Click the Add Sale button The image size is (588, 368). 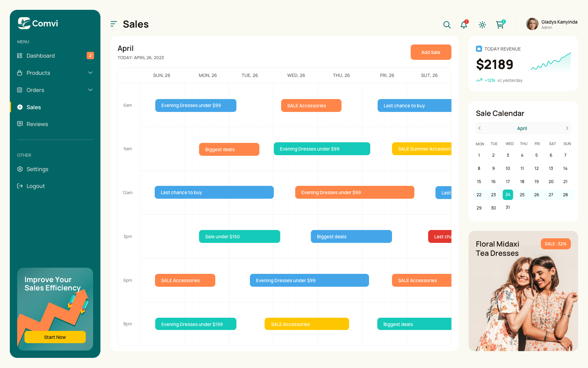point(431,52)
